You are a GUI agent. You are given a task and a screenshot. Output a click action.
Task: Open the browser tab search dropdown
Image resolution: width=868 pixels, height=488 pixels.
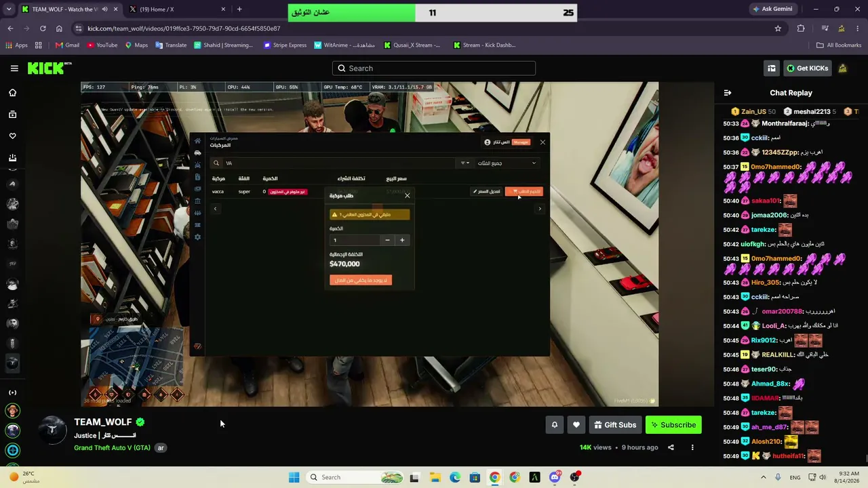(10, 9)
